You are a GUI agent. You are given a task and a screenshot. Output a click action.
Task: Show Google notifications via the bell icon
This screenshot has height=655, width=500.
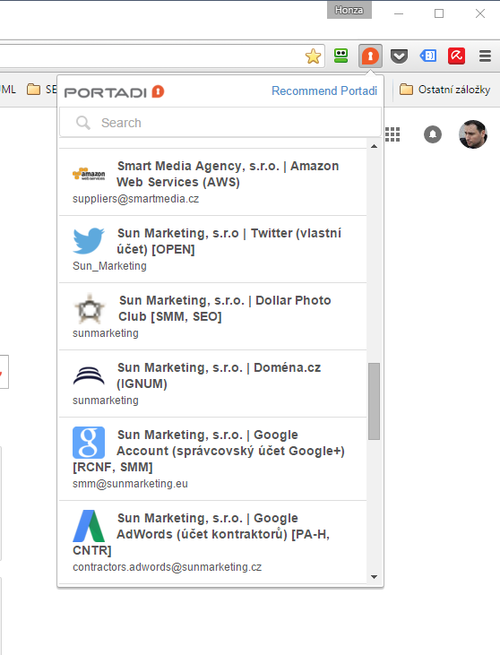pos(433,135)
